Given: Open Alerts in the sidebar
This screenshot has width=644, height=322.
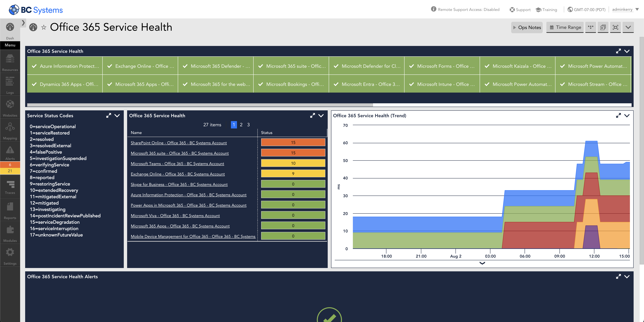Looking at the screenshot, I should tap(10, 152).
